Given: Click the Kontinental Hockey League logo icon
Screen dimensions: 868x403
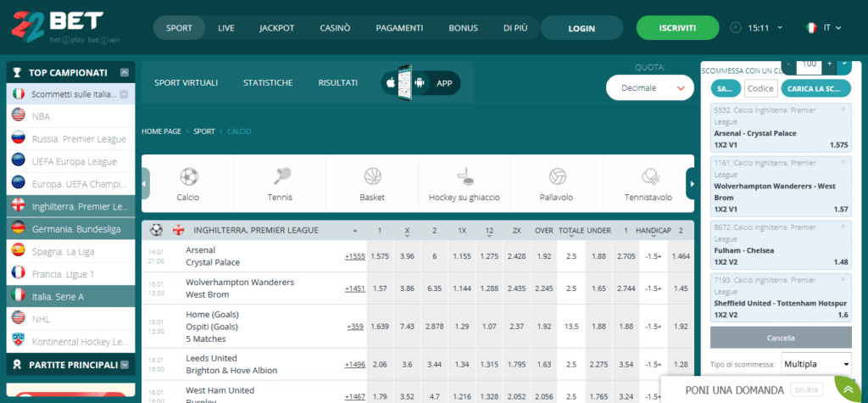Looking at the screenshot, I should tap(19, 341).
